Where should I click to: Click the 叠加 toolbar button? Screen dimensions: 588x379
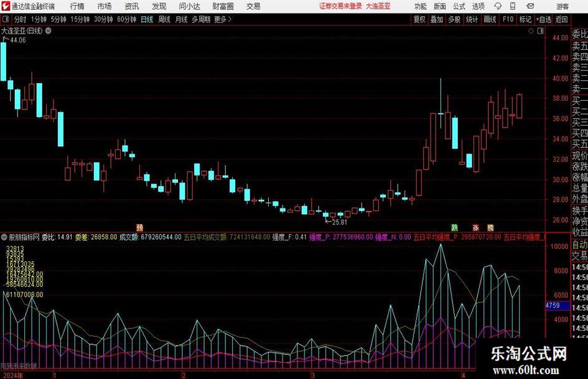coord(437,19)
